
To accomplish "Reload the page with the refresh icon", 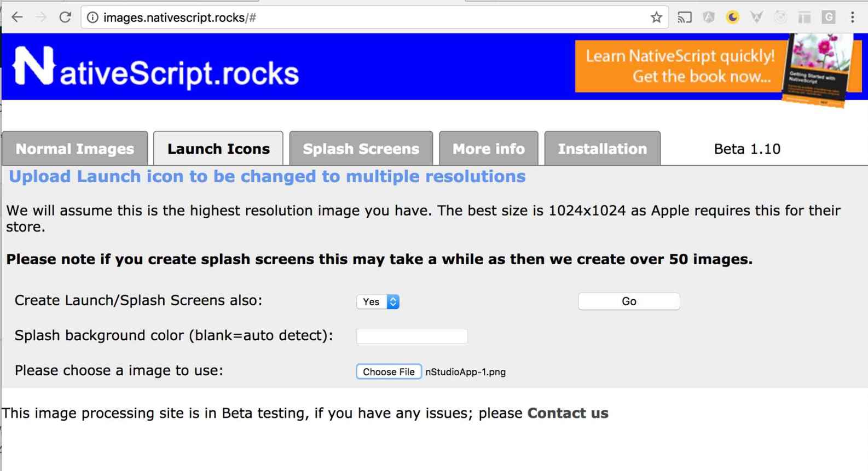I will (65, 18).
